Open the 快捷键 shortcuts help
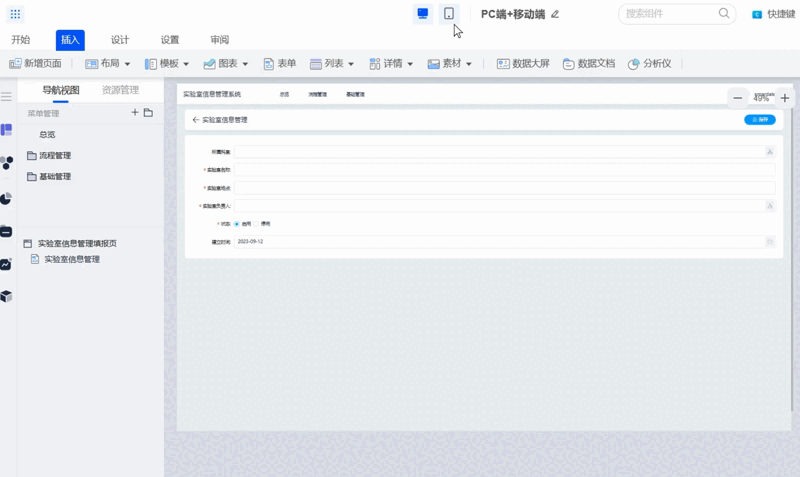Viewport: 800px width, 477px height. pyautogui.click(x=773, y=14)
